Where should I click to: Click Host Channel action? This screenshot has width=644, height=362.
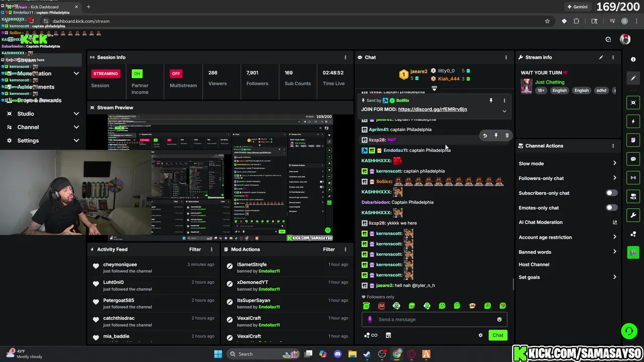pyautogui.click(x=534, y=264)
